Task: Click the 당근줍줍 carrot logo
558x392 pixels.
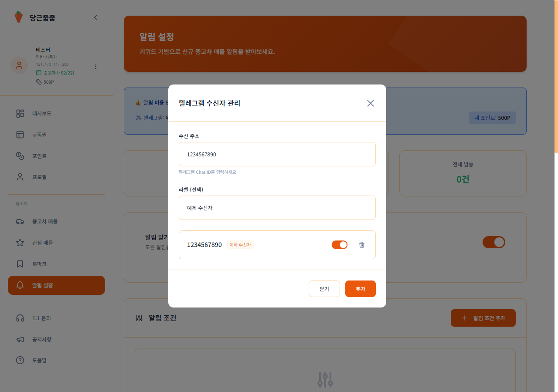Action: (18, 17)
